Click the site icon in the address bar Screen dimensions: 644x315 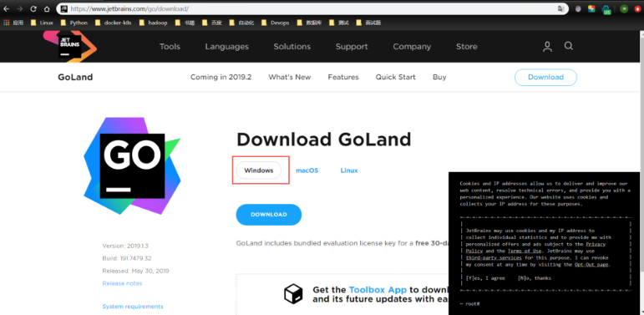click(x=63, y=8)
